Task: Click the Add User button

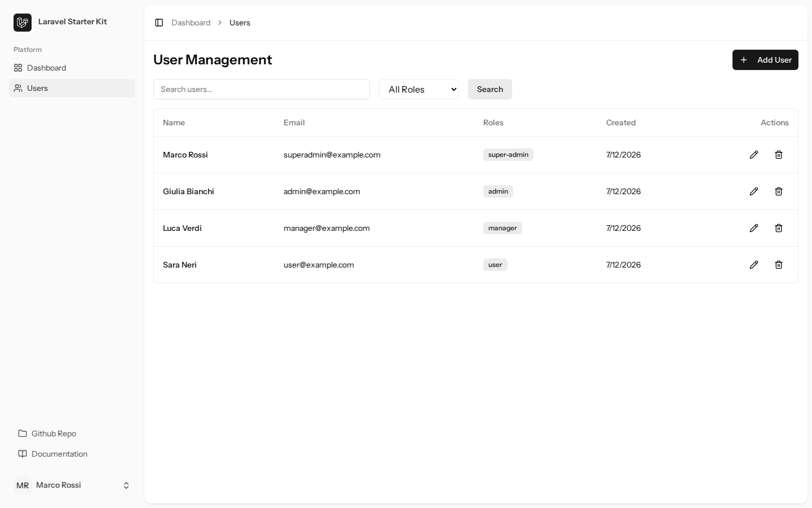Action: coord(765,60)
